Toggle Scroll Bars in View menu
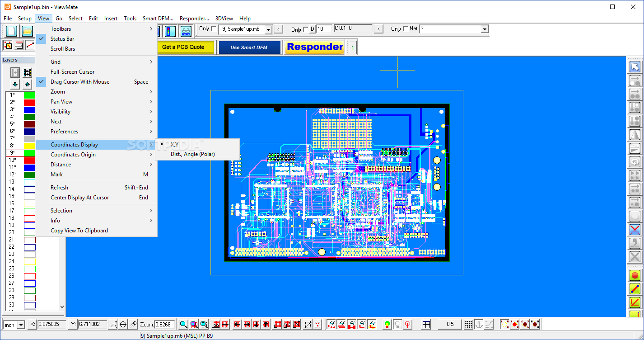644x340 pixels. tap(97, 49)
